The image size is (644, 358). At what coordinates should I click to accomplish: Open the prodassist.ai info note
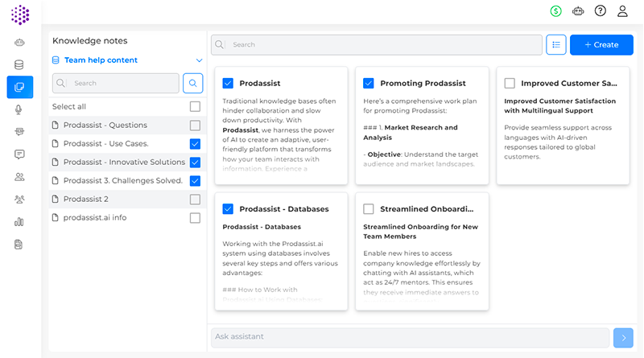(95, 217)
